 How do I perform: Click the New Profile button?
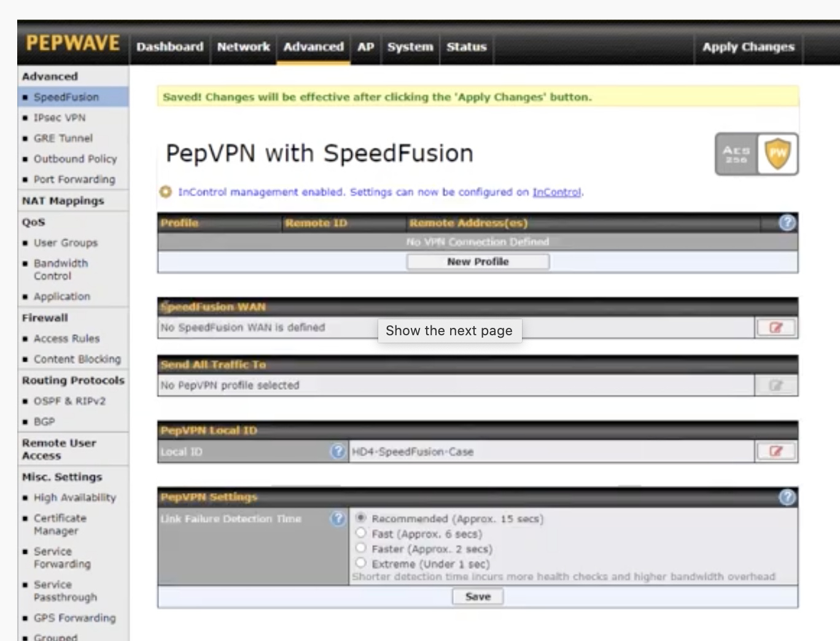pos(478,262)
